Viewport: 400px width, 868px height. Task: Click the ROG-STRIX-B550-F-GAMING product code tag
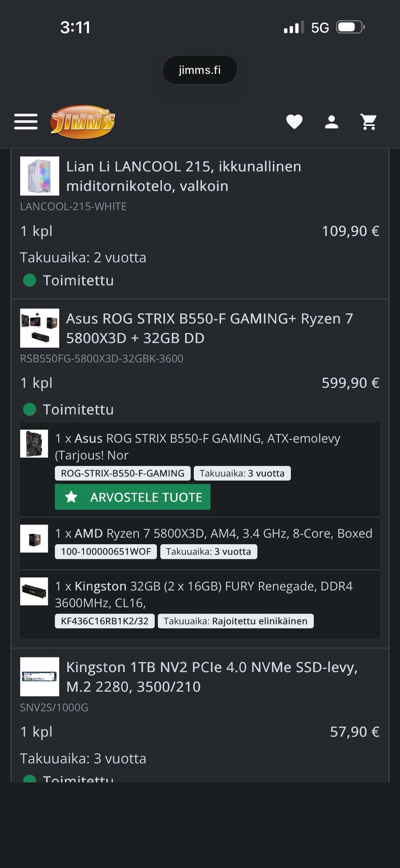pyautogui.click(x=122, y=473)
